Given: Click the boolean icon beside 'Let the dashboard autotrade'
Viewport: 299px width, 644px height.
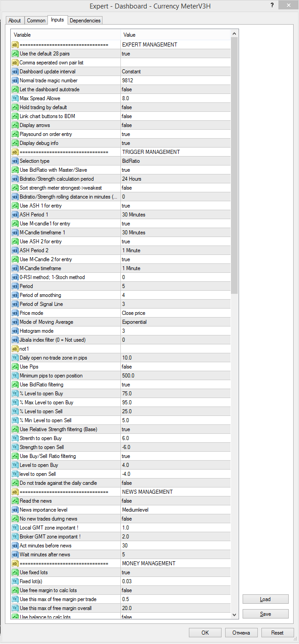Looking at the screenshot, I should click(15, 89).
